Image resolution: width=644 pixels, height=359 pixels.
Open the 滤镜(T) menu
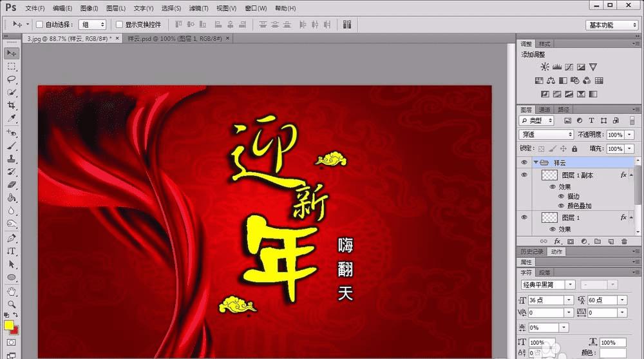pyautogui.click(x=198, y=8)
